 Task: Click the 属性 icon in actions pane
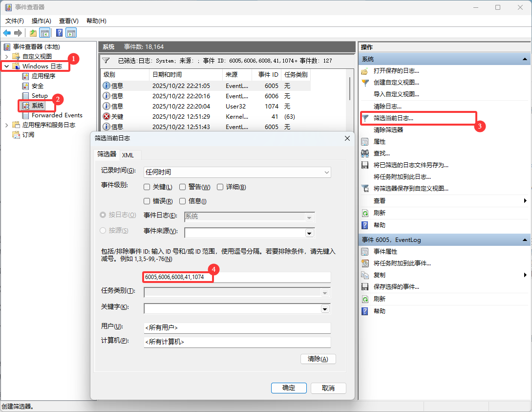[x=365, y=141]
